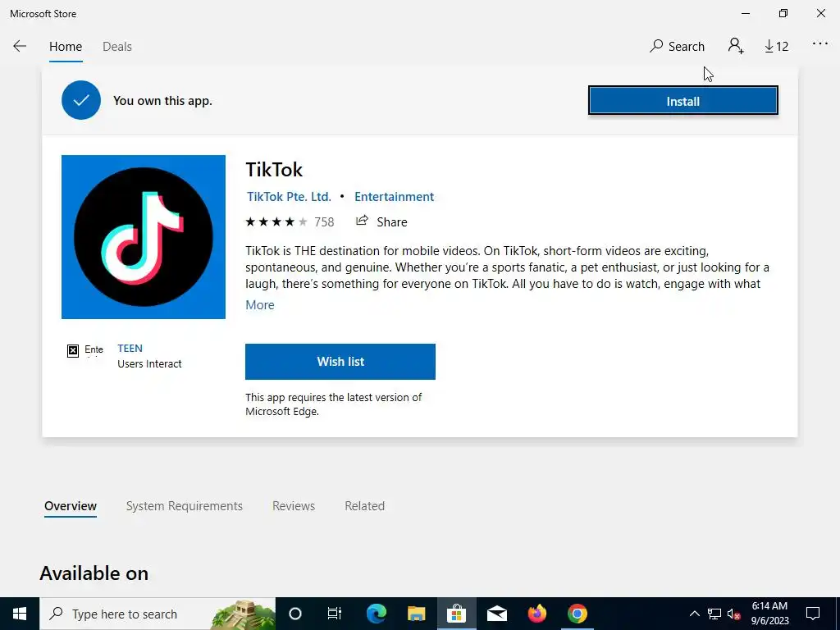Add TikTok to Wish list
Screen dimensions: 840x630
(340, 362)
